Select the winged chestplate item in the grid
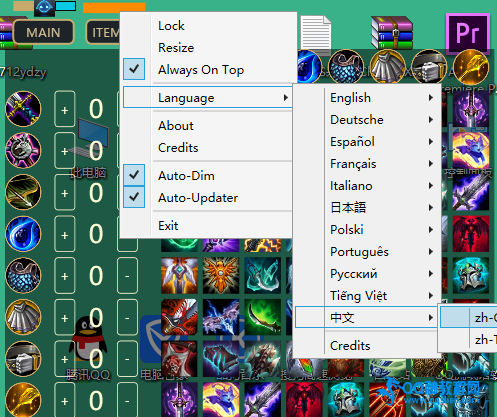This screenshot has height=417, width=497. 179,275
